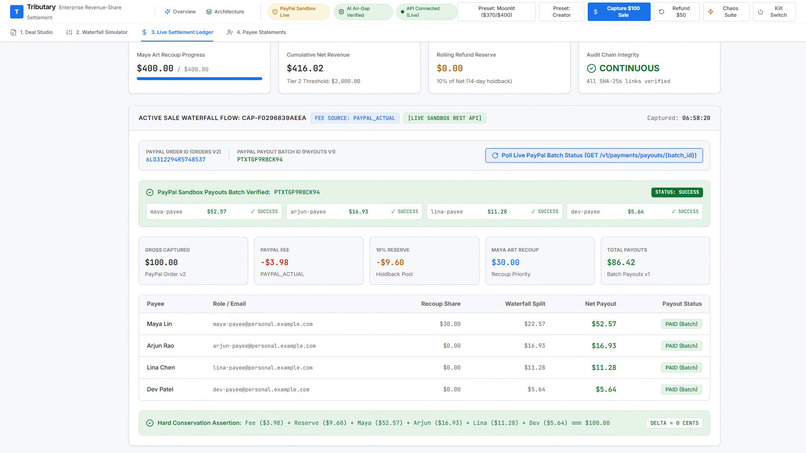Click the Maya Art Recoup $30.00 value
Image resolution: width=806 pixels, height=453 pixels.
point(505,262)
